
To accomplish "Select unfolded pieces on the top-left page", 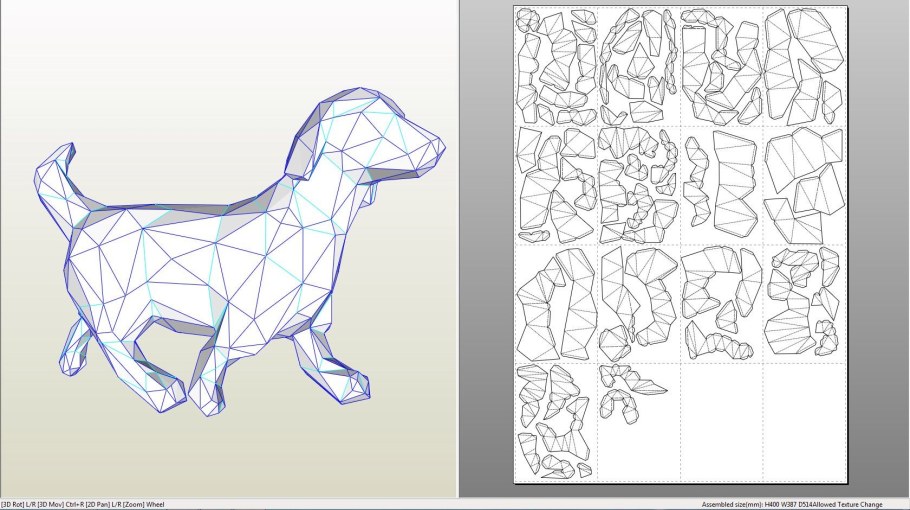I will (555, 65).
